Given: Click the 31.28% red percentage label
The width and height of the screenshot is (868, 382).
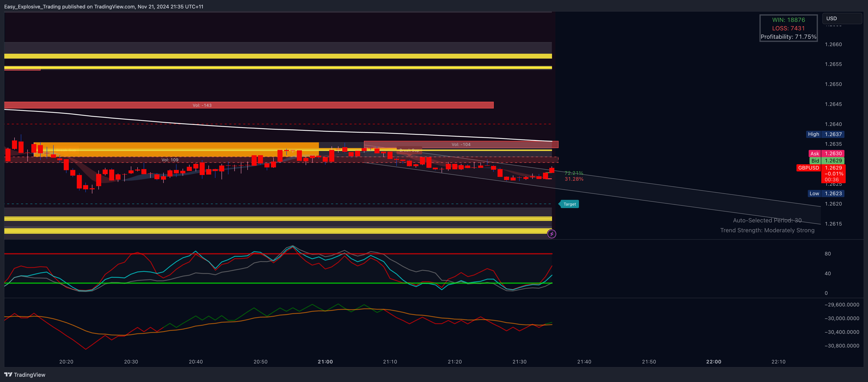Looking at the screenshot, I should [x=574, y=179].
